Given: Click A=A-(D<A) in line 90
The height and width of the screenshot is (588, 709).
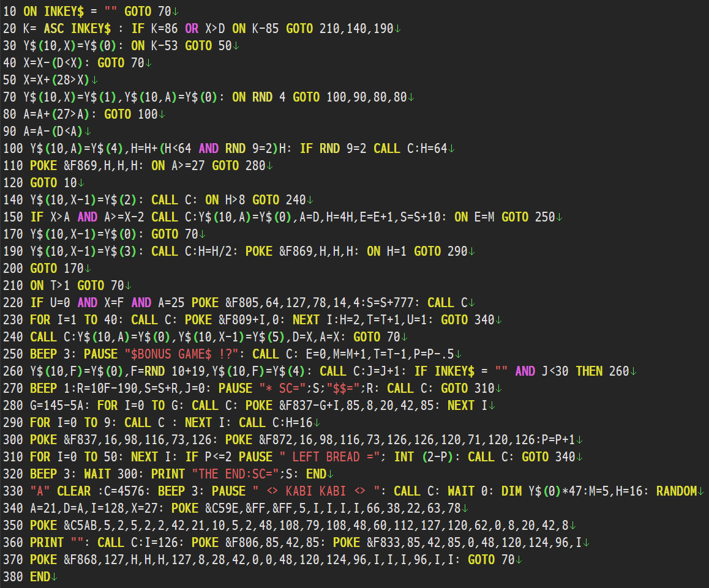Looking at the screenshot, I should (54, 132).
